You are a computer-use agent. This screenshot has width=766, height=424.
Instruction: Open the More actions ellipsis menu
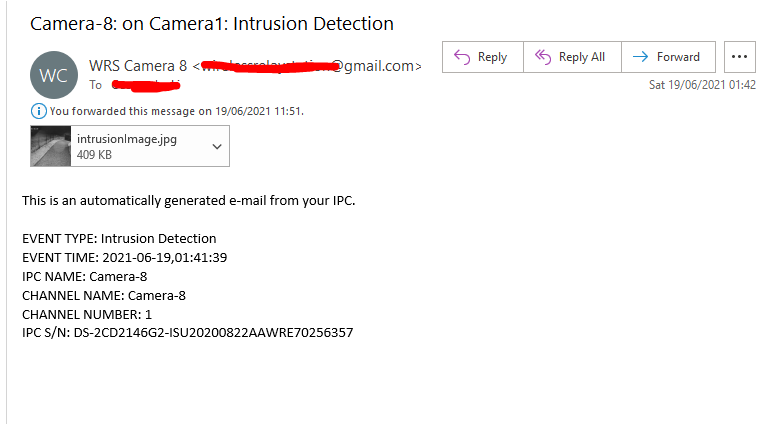(x=740, y=58)
